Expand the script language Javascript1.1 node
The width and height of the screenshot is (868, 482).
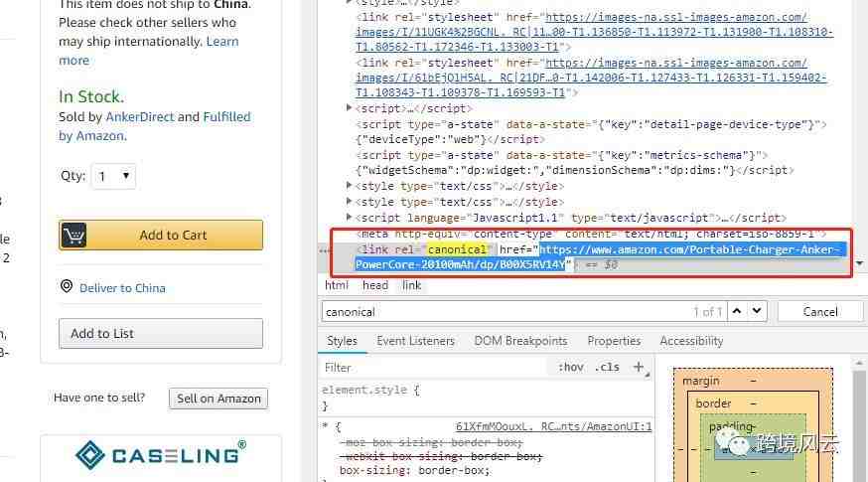pyautogui.click(x=350, y=217)
